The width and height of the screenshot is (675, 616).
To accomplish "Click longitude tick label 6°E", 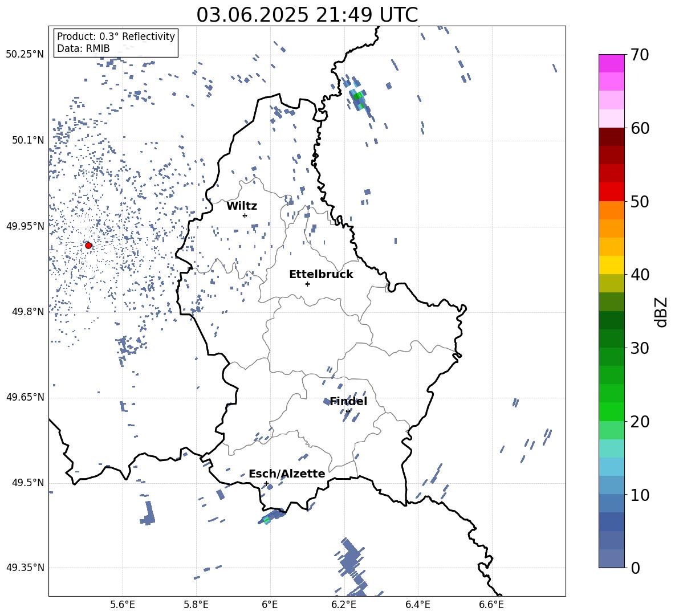I will 270,605.
